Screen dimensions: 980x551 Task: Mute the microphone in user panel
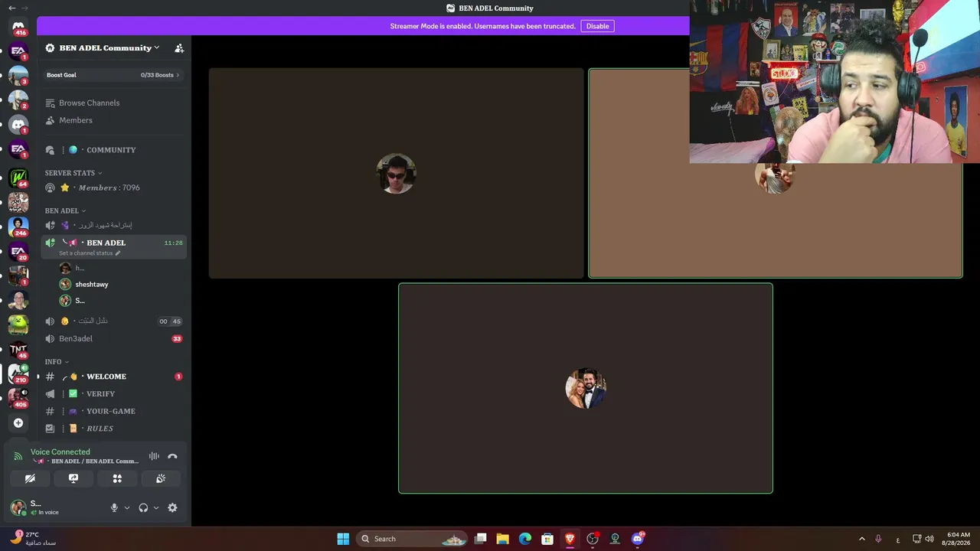[x=114, y=507]
